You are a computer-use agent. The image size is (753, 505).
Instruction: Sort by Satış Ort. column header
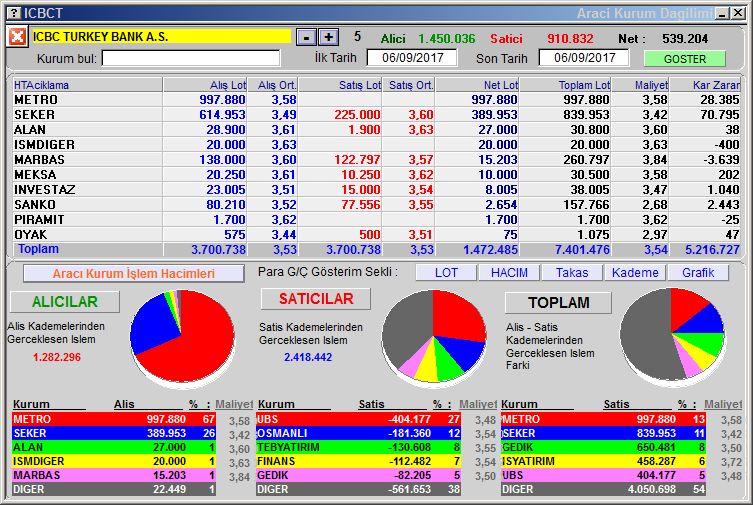[409, 85]
